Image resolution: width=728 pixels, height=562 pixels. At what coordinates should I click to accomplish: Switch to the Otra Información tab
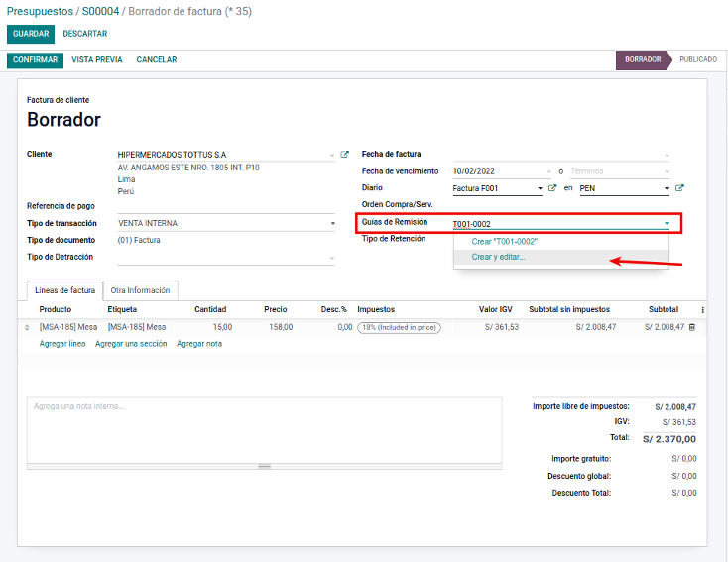(x=140, y=290)
